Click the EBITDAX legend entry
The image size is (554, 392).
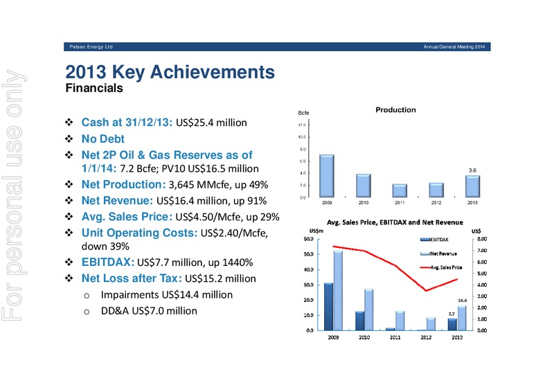click(435, 240)
